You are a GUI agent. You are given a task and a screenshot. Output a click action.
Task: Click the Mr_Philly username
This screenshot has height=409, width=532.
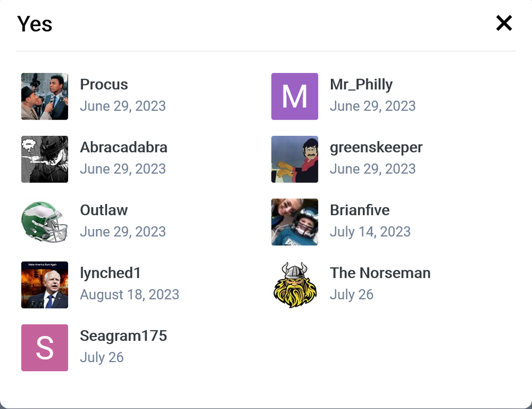pyautogui.click(x=361, y=85)
